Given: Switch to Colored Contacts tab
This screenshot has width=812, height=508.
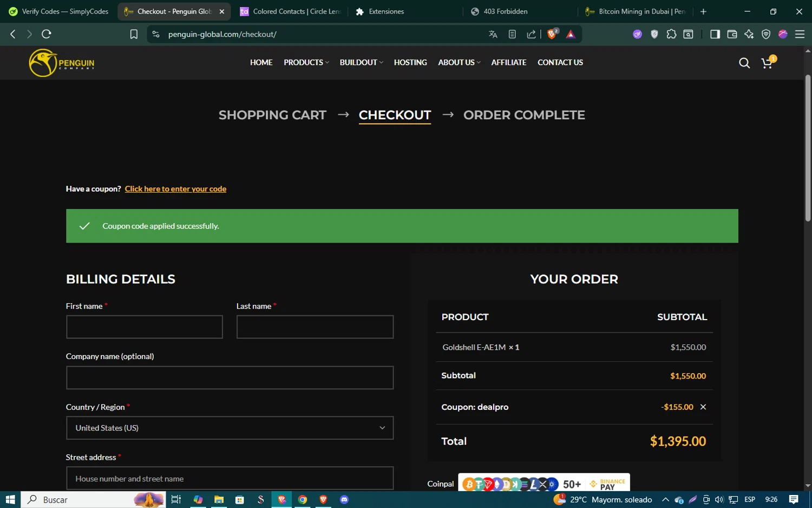Looking at the screenshot, I should [290, 11].
